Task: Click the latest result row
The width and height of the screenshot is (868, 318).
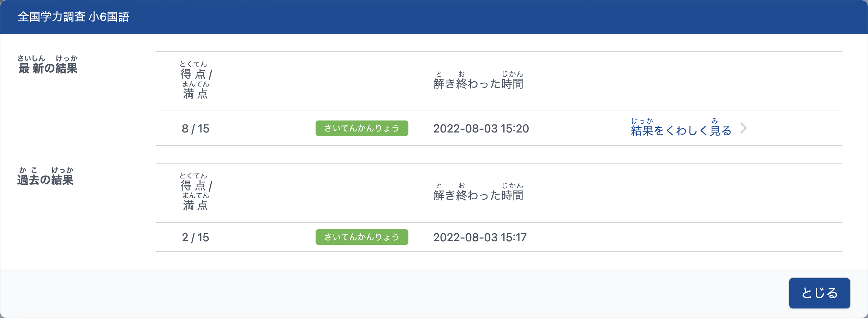Action: click(x=499, y=128)
